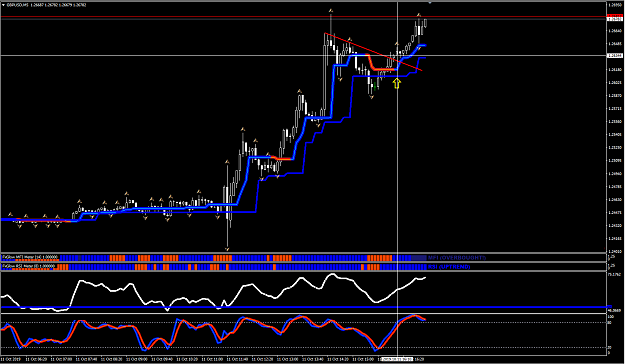Click the 11 Oct 2019 time axis label
Screen dimensions: 625x364
(x=11, y=359)
